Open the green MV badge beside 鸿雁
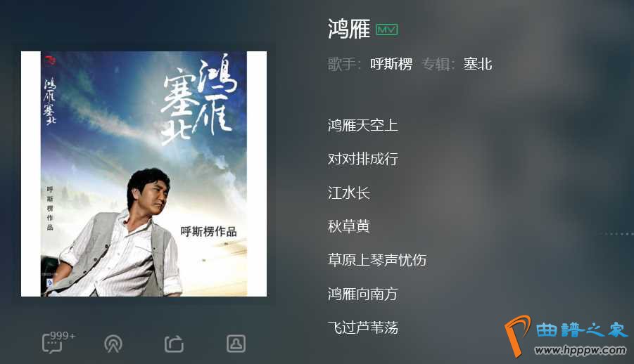Image resolution: width=634 pixels, height=364 pixels. pyautogui.click(x=386, y=30)
